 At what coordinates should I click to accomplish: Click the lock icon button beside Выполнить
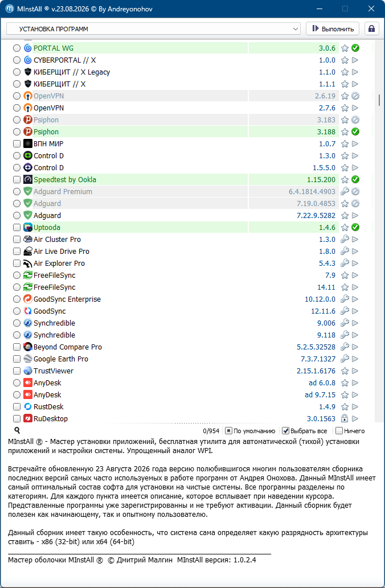[371, 29]
